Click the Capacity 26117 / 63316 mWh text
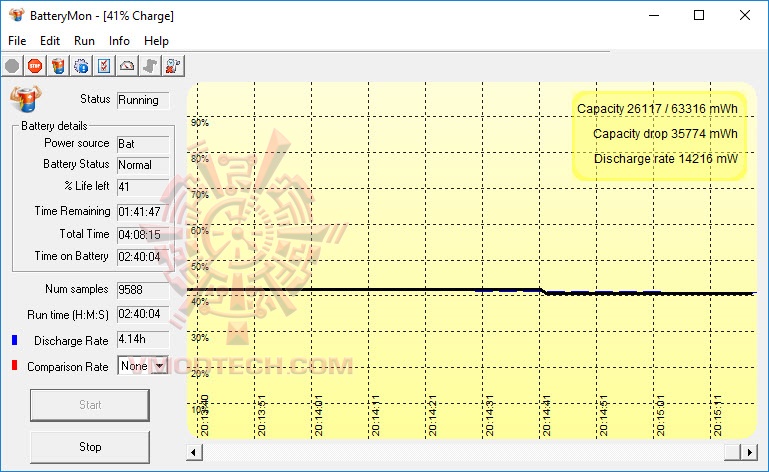Image resolution: width=769 pixels, height=472 pixels. point(657,109)
